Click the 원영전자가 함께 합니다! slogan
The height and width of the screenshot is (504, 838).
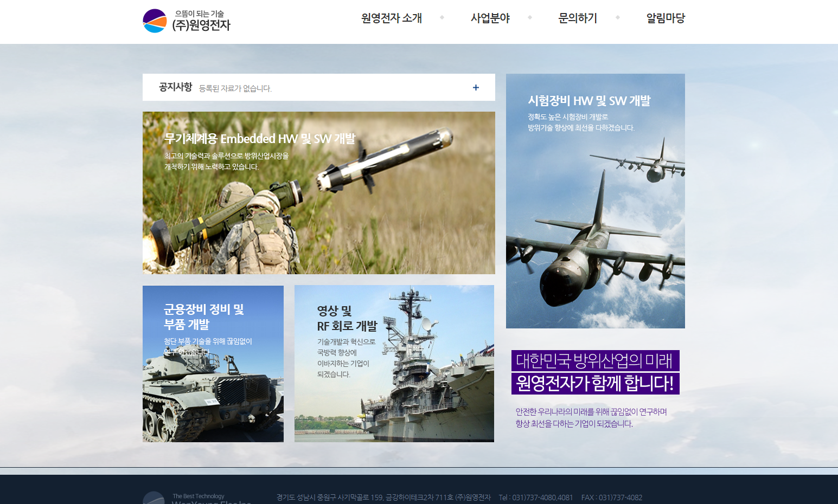(x=594, y=384)
